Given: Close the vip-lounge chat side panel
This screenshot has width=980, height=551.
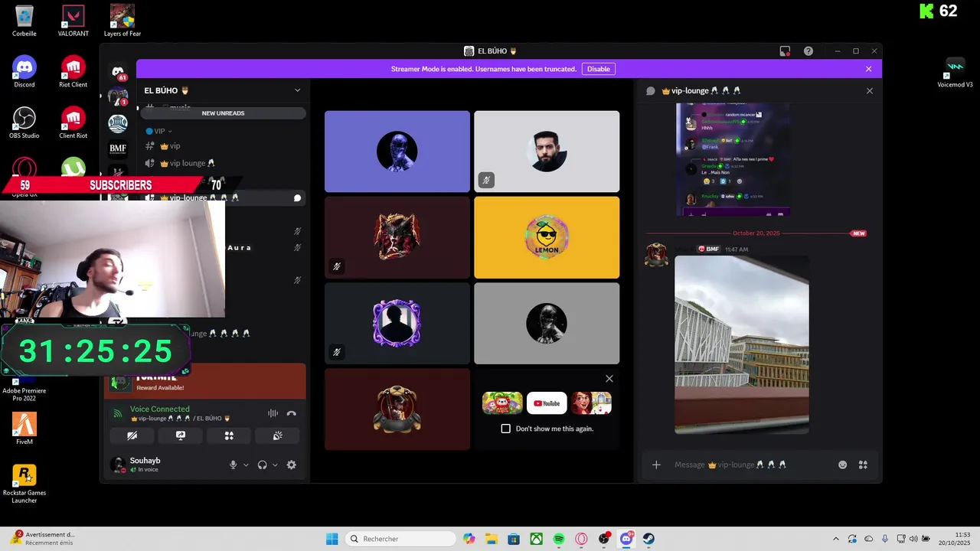Looking at the screenshot, I should (869, 90).
